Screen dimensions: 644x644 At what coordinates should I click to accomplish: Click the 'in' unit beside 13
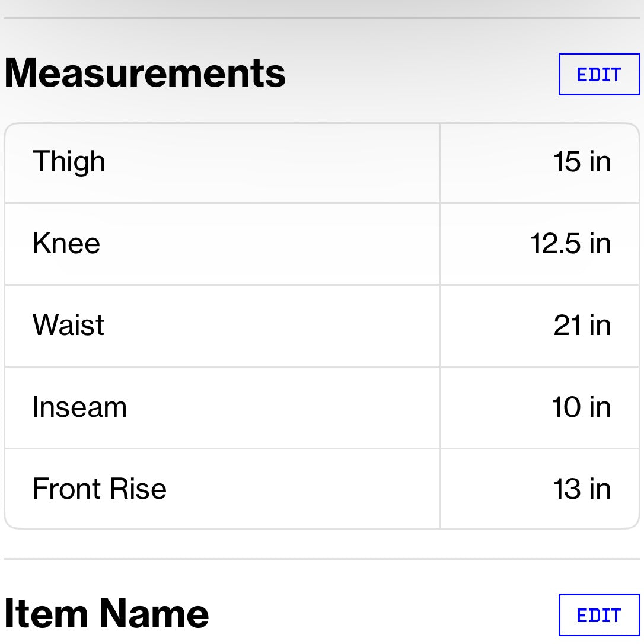(600, 489)
